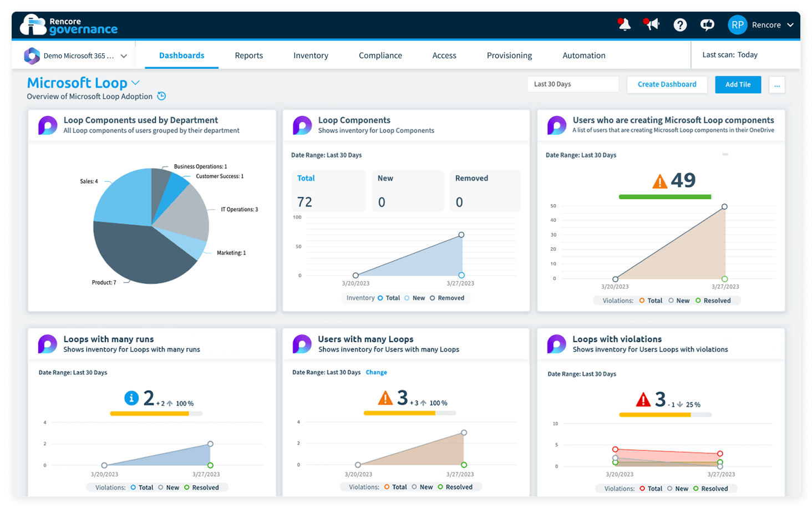Open the Compliance tab

[380, 55]
